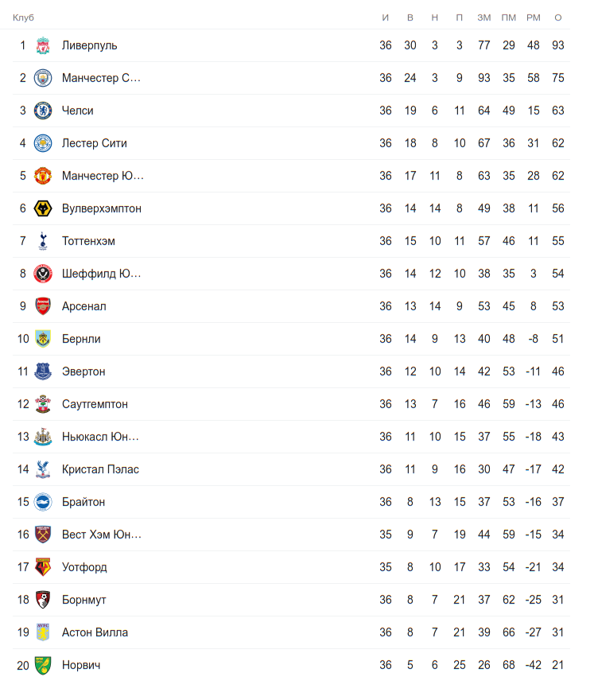Click the Manchester City crest icon
598x700 pixels.
coord(43,78)
